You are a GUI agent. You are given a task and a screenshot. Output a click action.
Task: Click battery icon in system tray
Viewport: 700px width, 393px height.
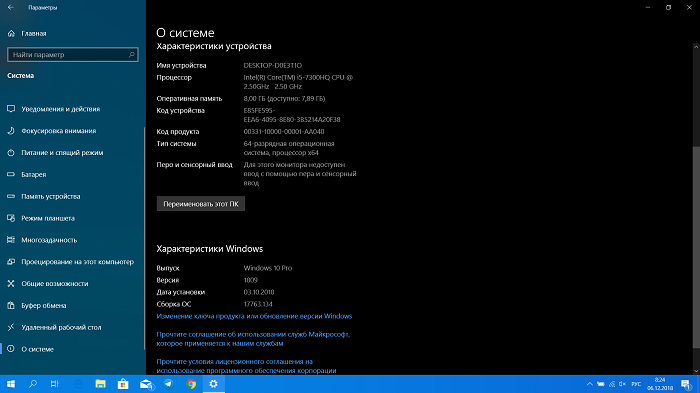(x=601, y=384)
